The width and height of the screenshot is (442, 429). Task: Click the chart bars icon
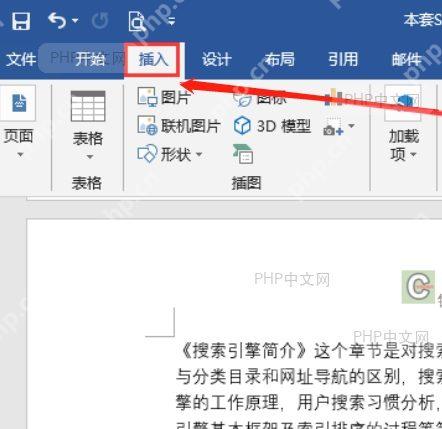(334, 98)
